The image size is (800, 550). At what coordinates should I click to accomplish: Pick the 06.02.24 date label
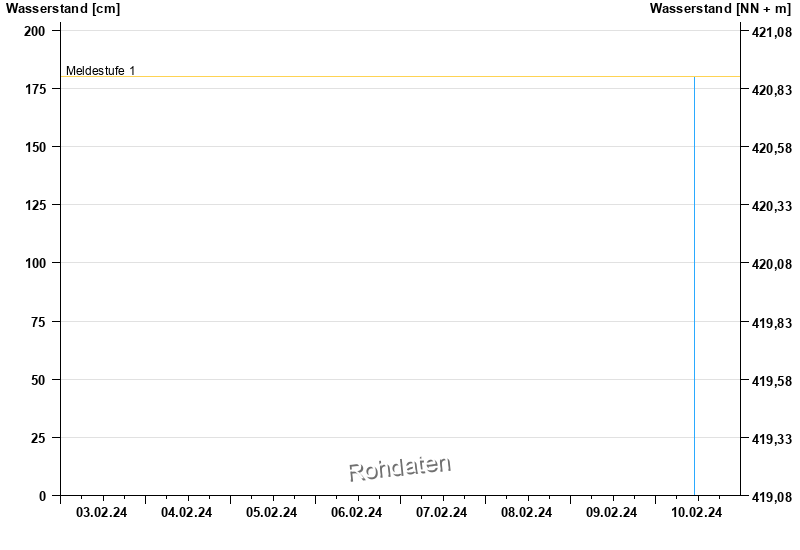[357, 513]
